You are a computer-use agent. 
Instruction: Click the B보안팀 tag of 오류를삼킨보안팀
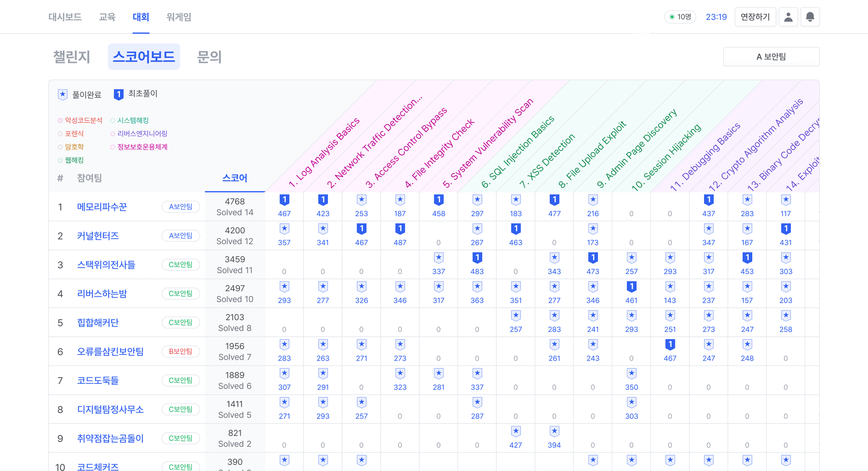[181, 351]
